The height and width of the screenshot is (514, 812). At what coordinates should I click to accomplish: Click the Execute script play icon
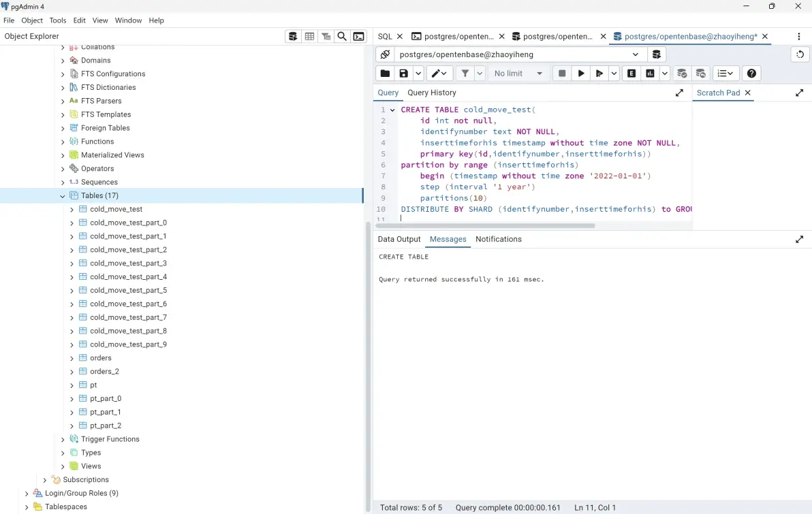(599, 74)
